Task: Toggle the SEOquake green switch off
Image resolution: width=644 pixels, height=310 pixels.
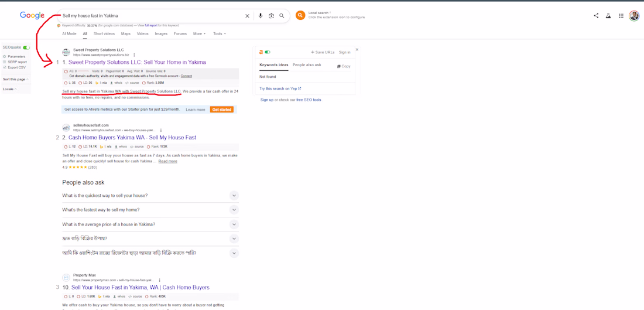Action: pyautogui.click(x=27, y=47)
